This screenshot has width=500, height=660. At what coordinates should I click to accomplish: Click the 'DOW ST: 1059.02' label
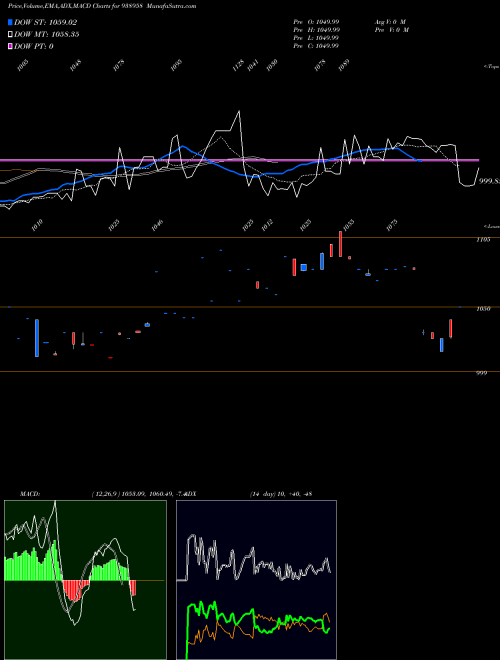[x=45, y=22]
